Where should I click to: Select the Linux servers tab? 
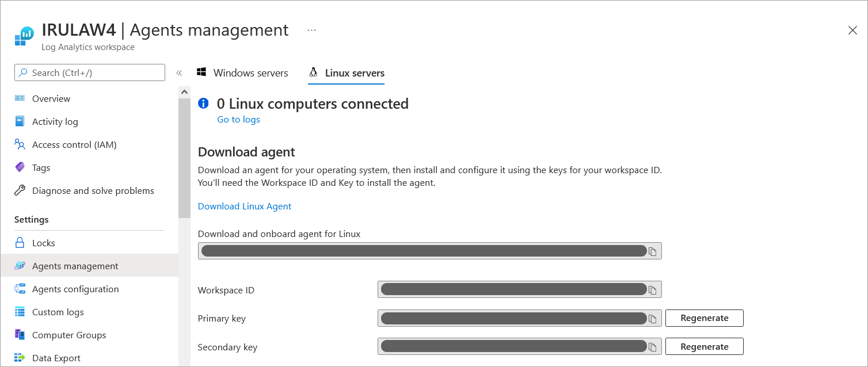coord(347,73)
